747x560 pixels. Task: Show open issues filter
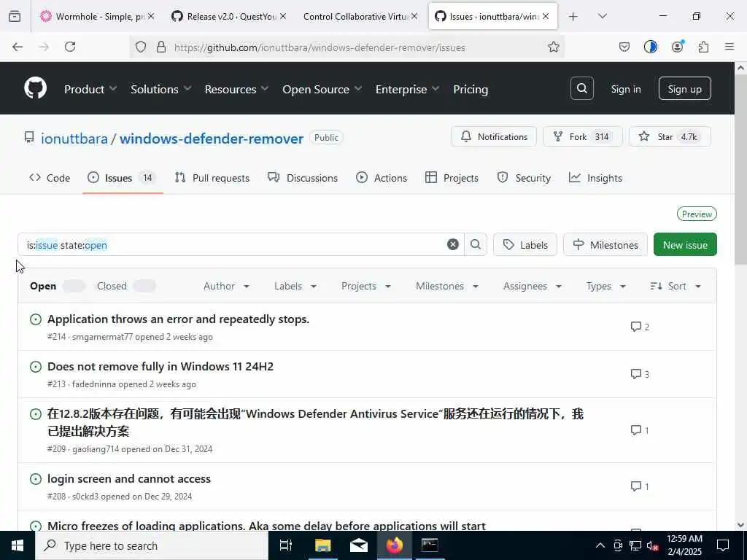[x=57, y=286]
